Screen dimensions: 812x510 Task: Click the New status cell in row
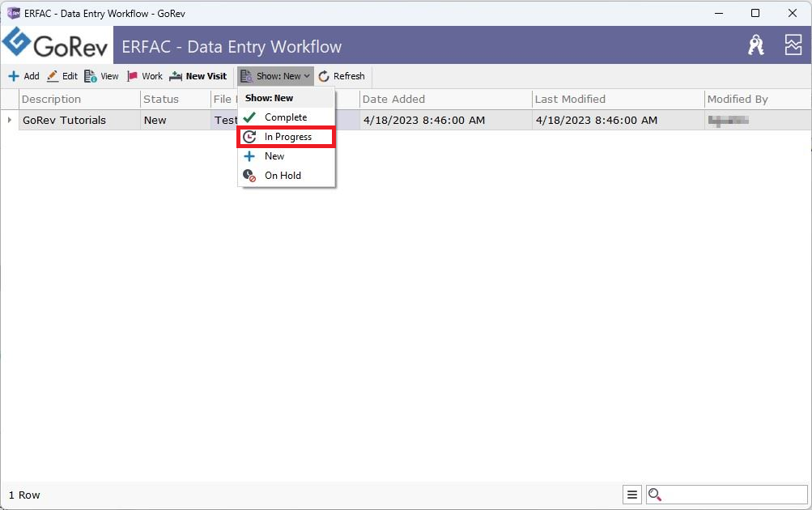pyautogui.click(x=175, y=120)
